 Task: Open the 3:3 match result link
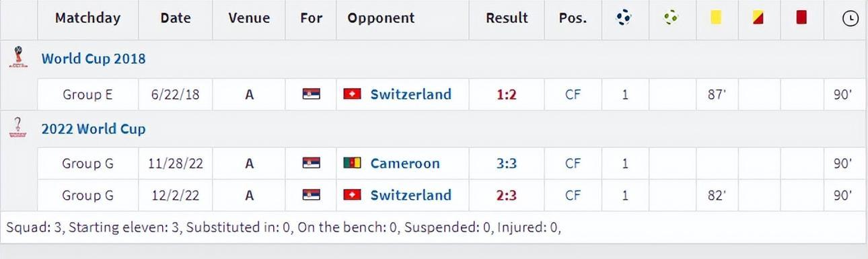pyautogui.click(x=507, y=163)
